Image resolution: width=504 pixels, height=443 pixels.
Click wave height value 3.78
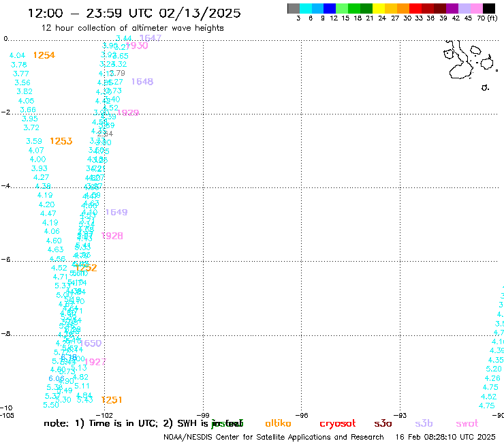click(x=19, y=65)
